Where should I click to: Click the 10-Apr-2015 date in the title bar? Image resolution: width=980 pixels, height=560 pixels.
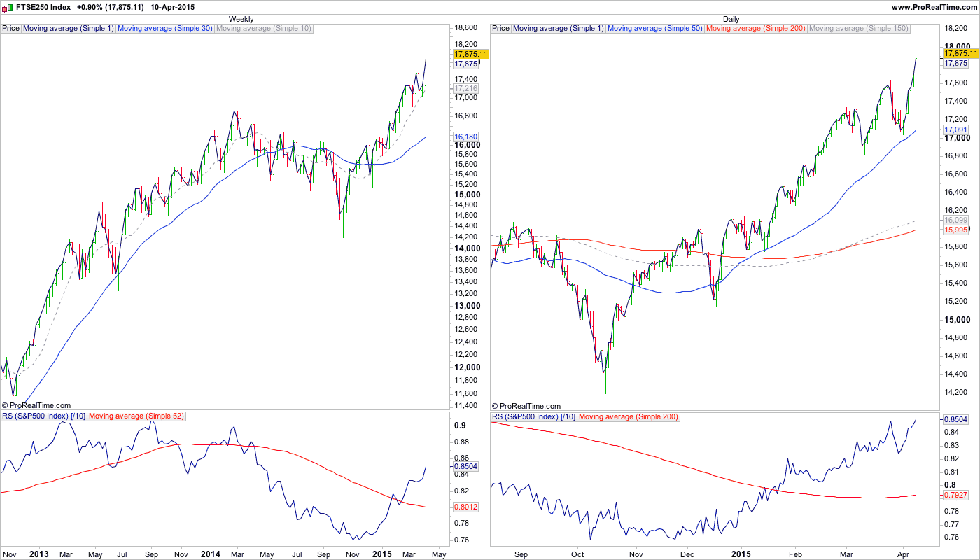(173, 7)
